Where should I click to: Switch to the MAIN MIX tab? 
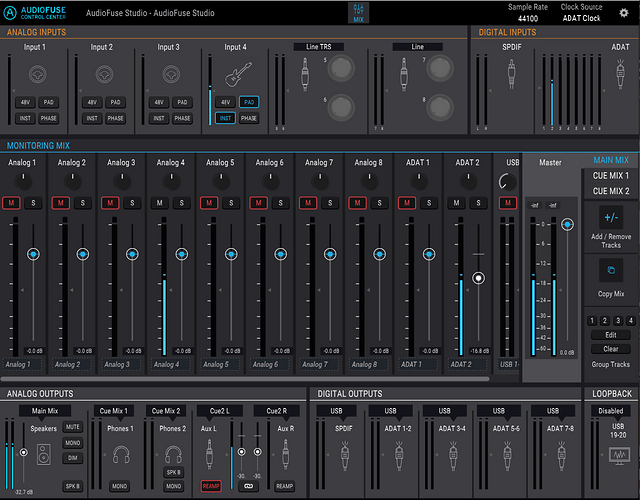611,160
